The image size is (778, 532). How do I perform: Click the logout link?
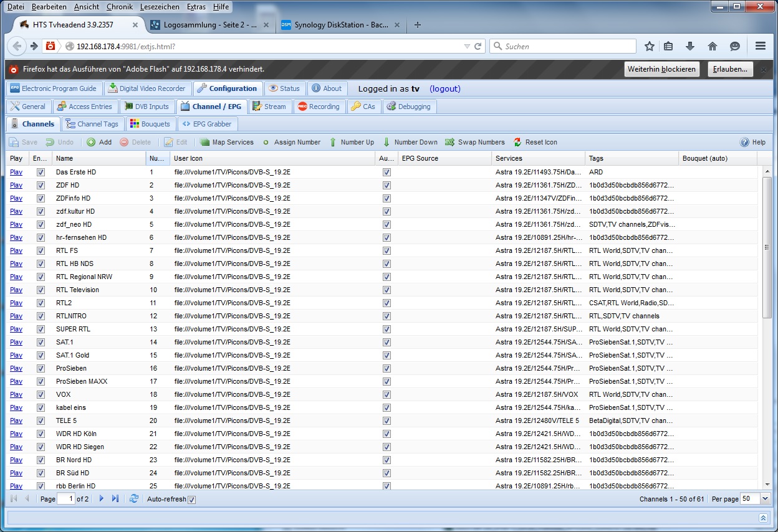point(445,88)
